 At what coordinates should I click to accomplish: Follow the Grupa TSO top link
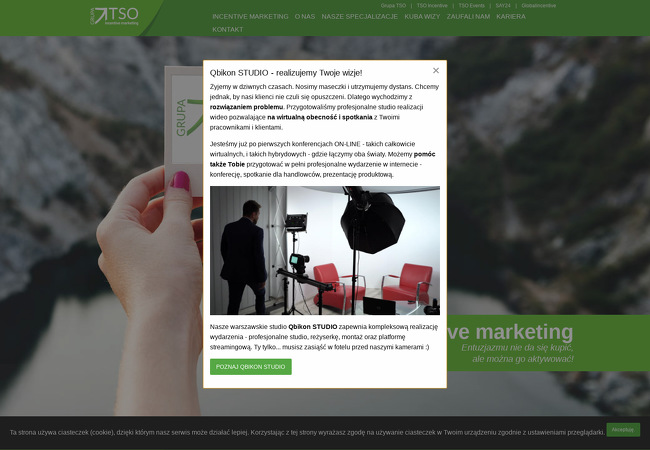(393, 6)
